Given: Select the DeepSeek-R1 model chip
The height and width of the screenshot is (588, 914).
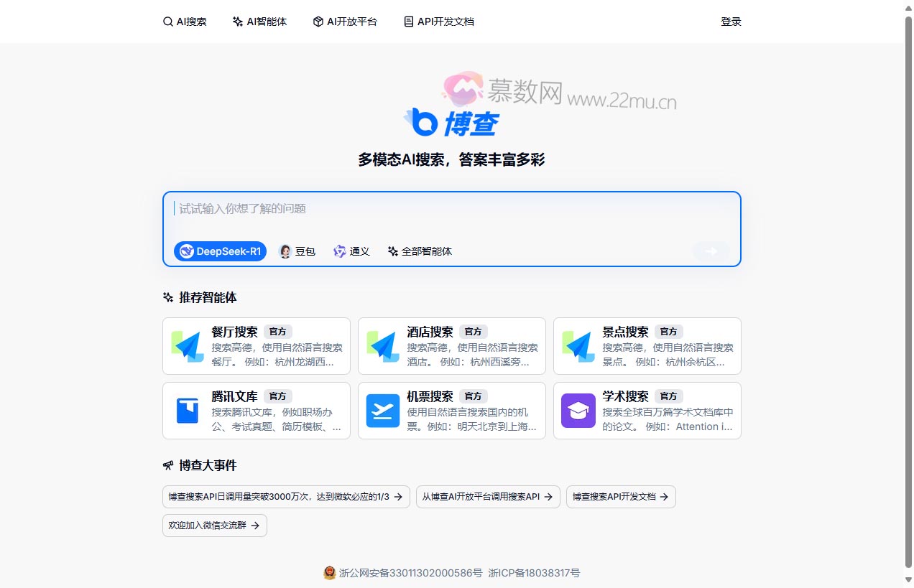Looking at the screenshot, I should [x=220, y=251].
